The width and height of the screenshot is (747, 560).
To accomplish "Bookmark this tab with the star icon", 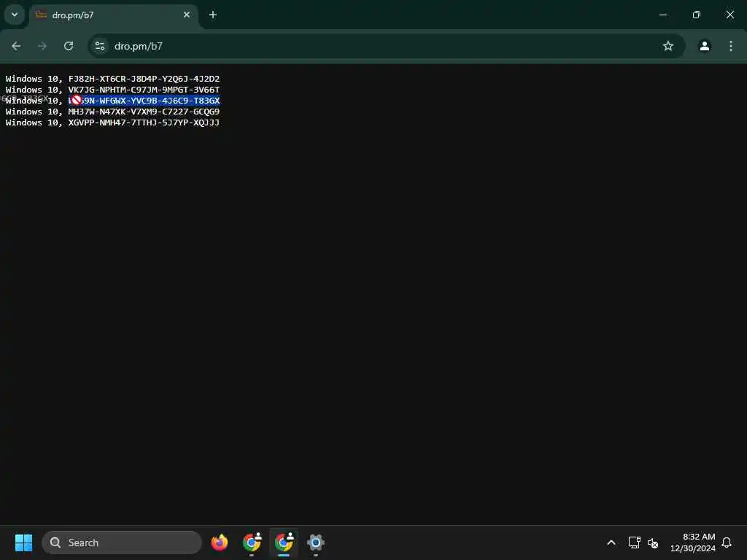I will point(668,46).
